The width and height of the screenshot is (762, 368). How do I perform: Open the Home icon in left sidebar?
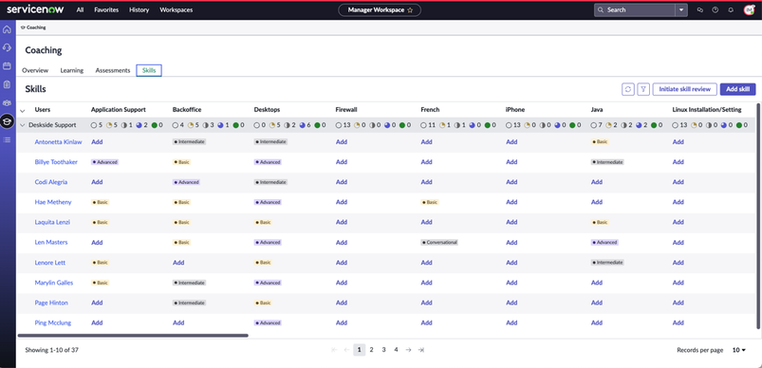click(7, 30)
